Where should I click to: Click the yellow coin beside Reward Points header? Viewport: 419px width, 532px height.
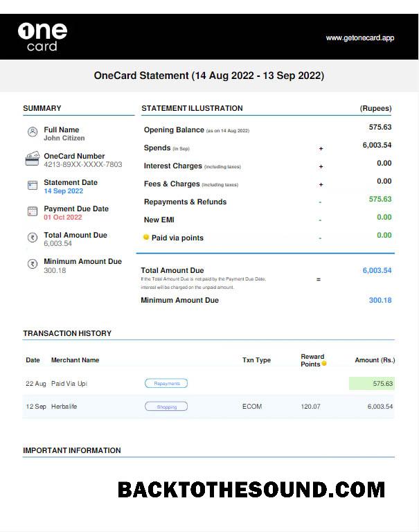coord(324,364)
